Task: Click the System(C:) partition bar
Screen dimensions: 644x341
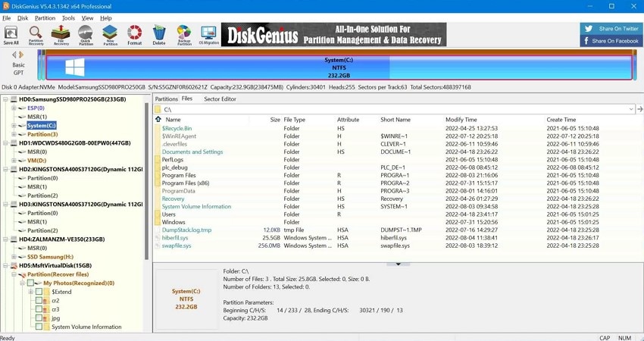Action: point(339,67)
